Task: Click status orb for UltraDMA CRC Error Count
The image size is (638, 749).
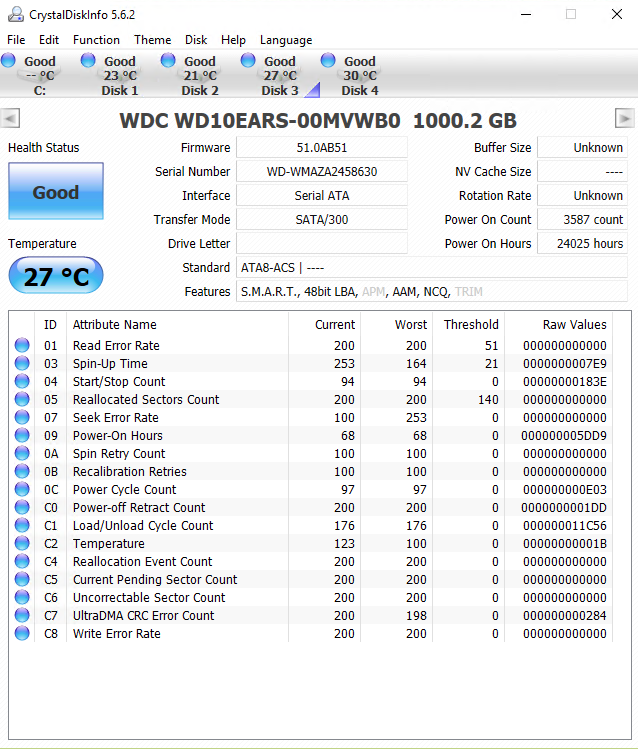Action: tap(22, 615)
